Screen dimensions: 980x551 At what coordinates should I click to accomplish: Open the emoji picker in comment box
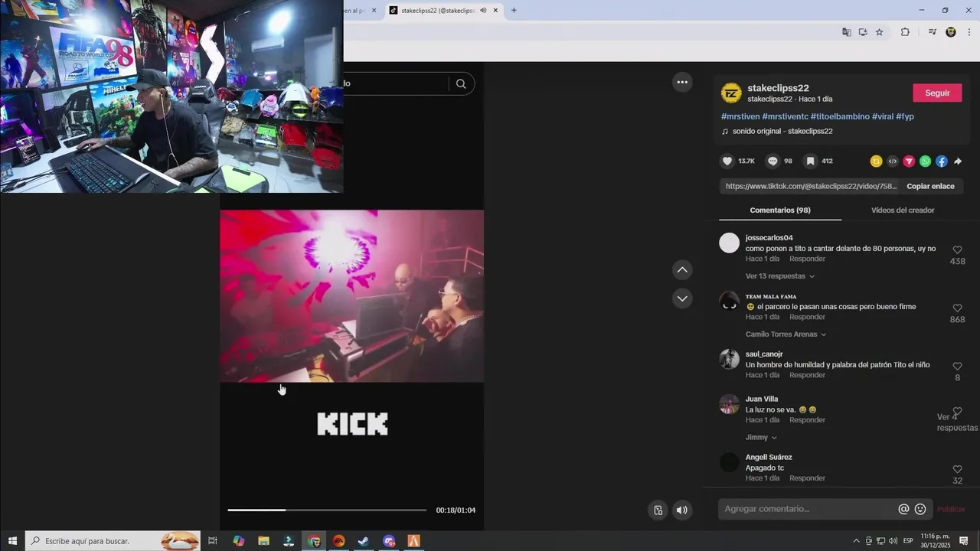pos(920,509)
